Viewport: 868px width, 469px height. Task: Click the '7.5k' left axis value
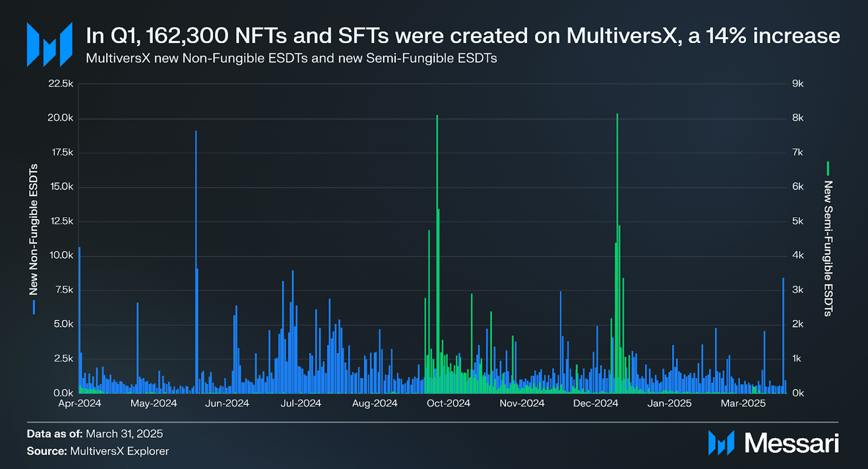tap(64, 290)
